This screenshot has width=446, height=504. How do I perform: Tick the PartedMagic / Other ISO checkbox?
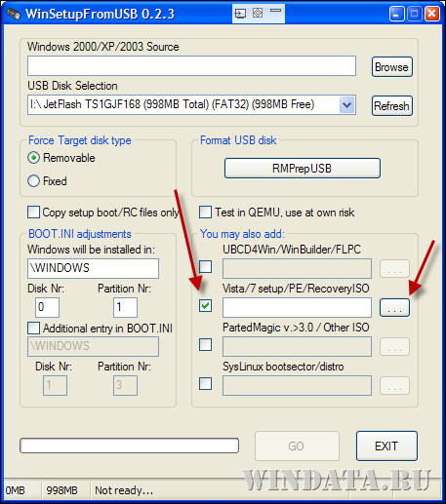pos(206,345)
